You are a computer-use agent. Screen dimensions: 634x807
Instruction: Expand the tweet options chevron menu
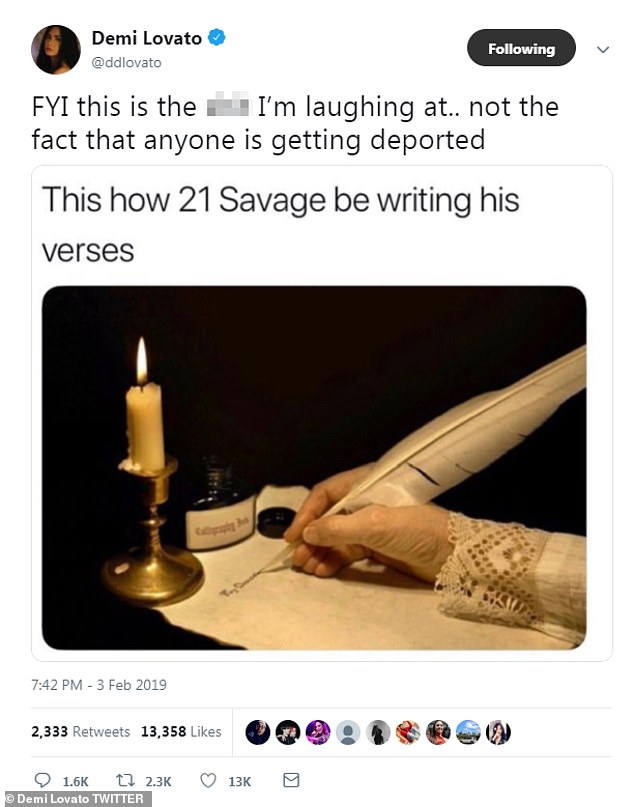point(602,48)
